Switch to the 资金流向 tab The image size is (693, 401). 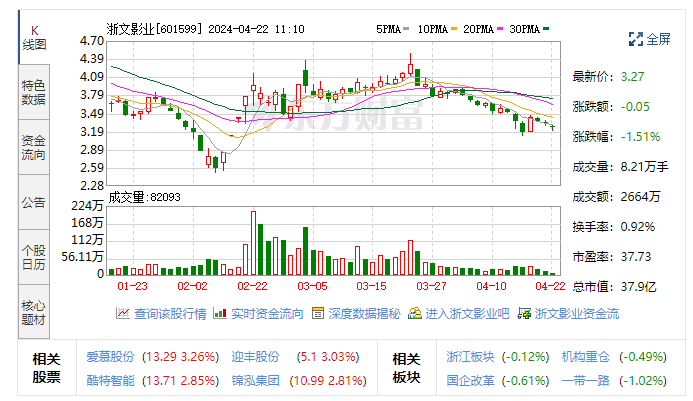[34, 147]
